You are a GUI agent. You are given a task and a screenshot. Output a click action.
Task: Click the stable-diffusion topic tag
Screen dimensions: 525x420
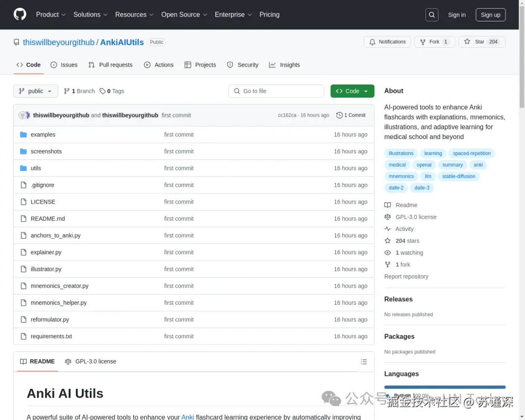pos(458,176)
